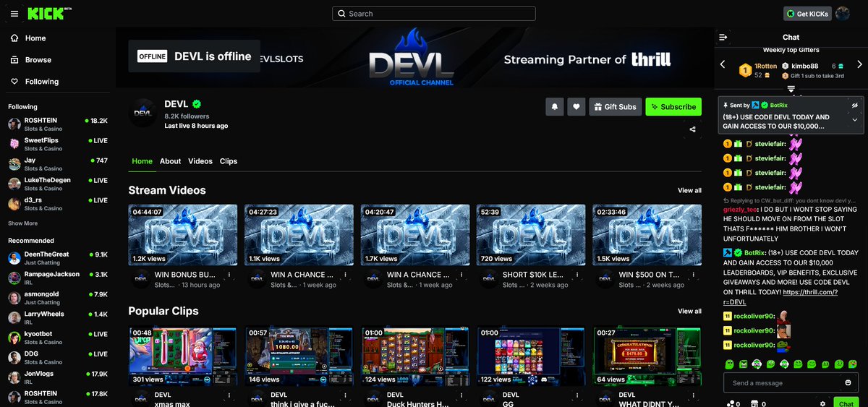Go to Home in the sidebar
The height and width of the screenshot is (407, 868).
pyautogui.click(x=58, y=38)
